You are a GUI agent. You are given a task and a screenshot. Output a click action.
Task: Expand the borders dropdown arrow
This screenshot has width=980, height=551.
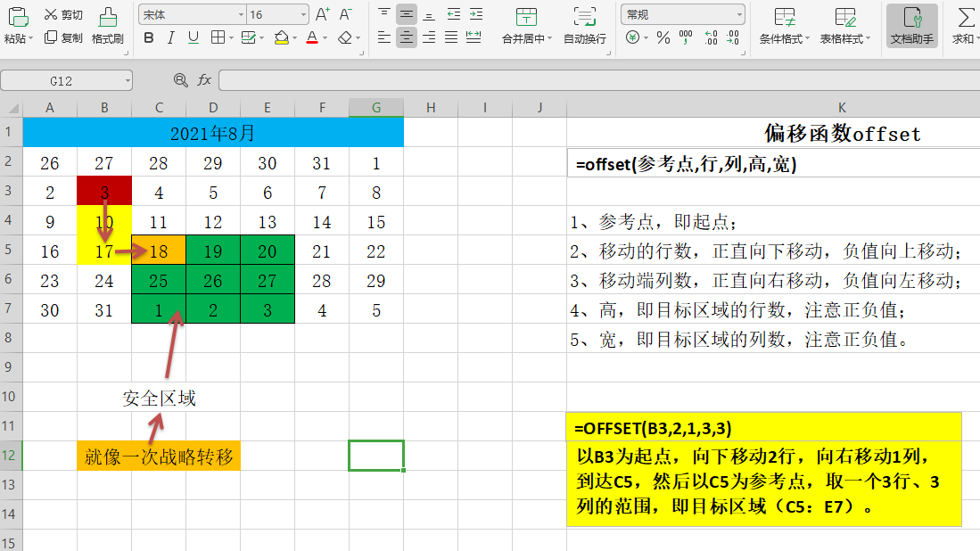[231, 38]
